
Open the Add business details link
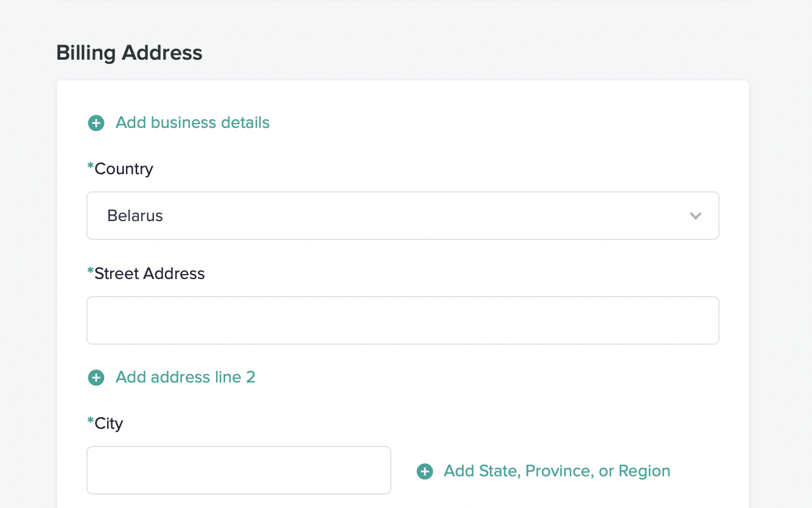[x=192, y=123]
